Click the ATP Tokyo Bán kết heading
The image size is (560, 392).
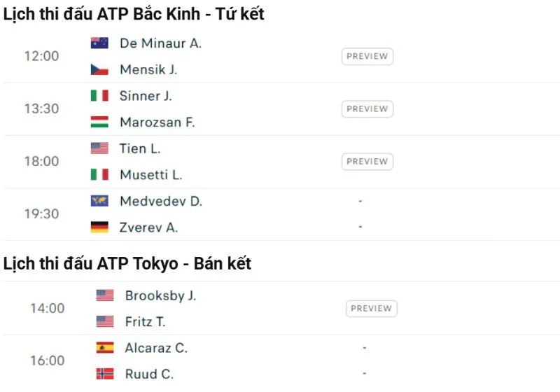(x=127, y=264)
